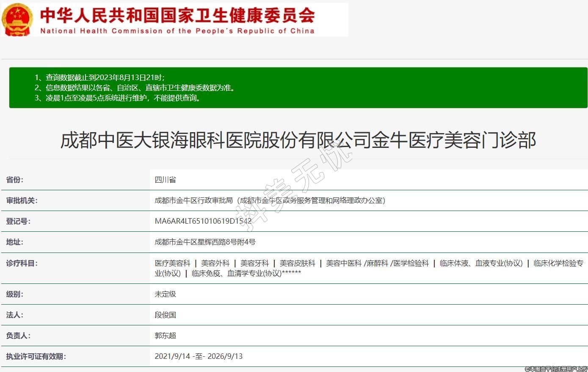Screen dimensions: 588x372
Task: Click the 省份 field label
Action: [15, 180]
